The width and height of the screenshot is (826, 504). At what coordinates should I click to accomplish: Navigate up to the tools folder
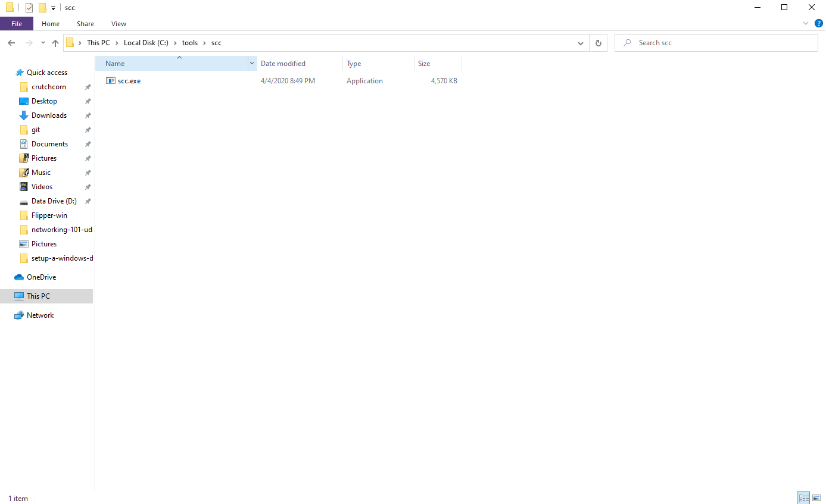pos(55,42)
